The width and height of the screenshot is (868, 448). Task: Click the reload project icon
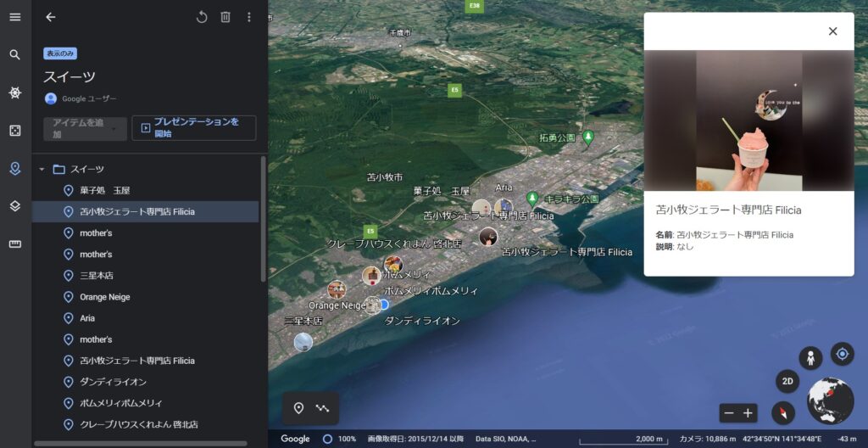pos(202,17)
